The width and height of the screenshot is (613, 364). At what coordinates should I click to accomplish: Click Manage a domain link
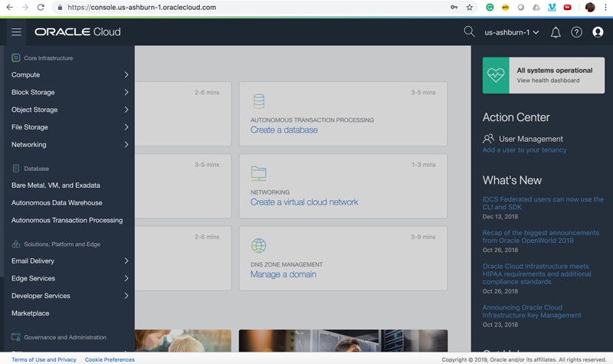click(283, 274)
